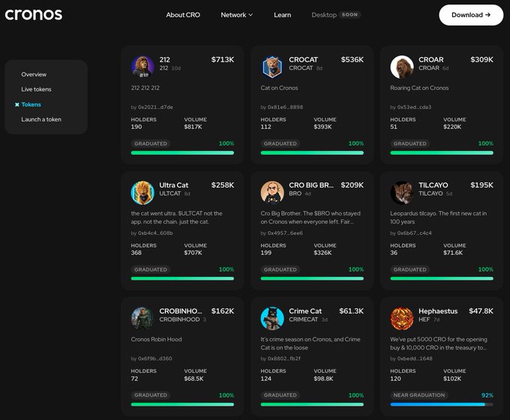The height and width of the screenshot is (420, 510).
Task: Open the Ultra Cat token avatar
Action: 142,193
